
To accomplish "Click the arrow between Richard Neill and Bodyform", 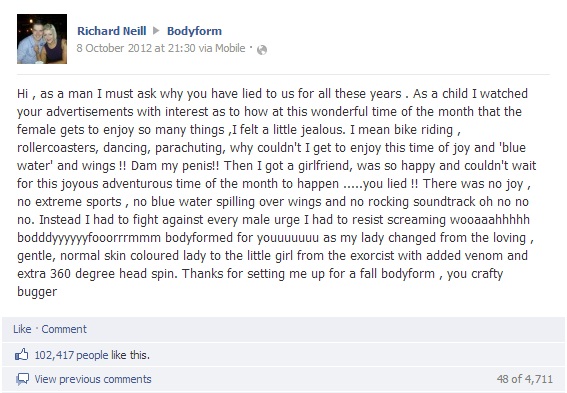I will 156,31.
